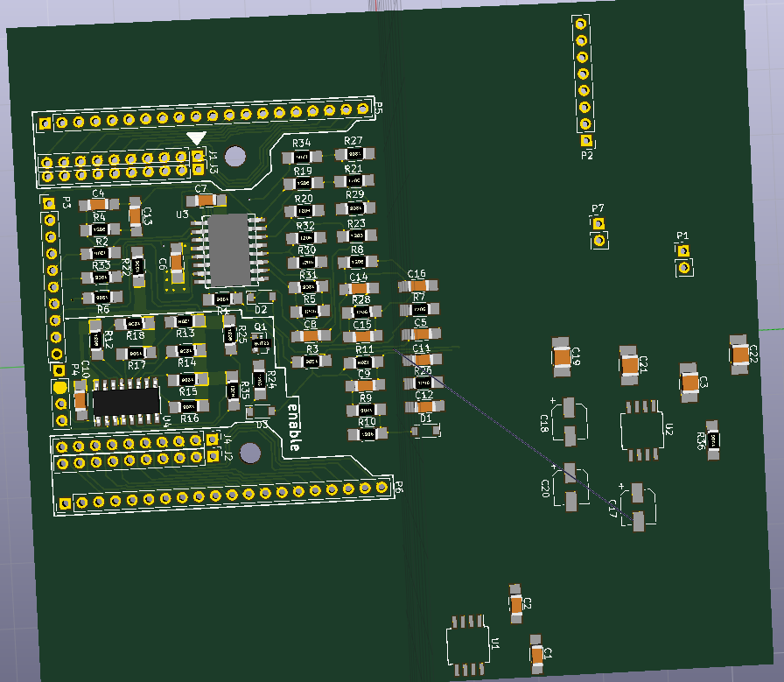
Task: Click the P2 header's square bottom pad
Action: tap(586, 141)
